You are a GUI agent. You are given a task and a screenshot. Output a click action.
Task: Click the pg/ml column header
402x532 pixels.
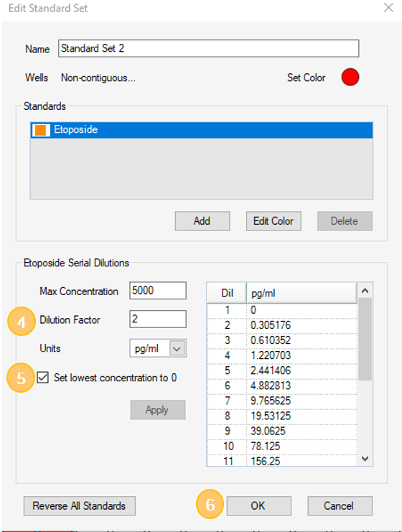pyautogui.click(x=301, y=293)
